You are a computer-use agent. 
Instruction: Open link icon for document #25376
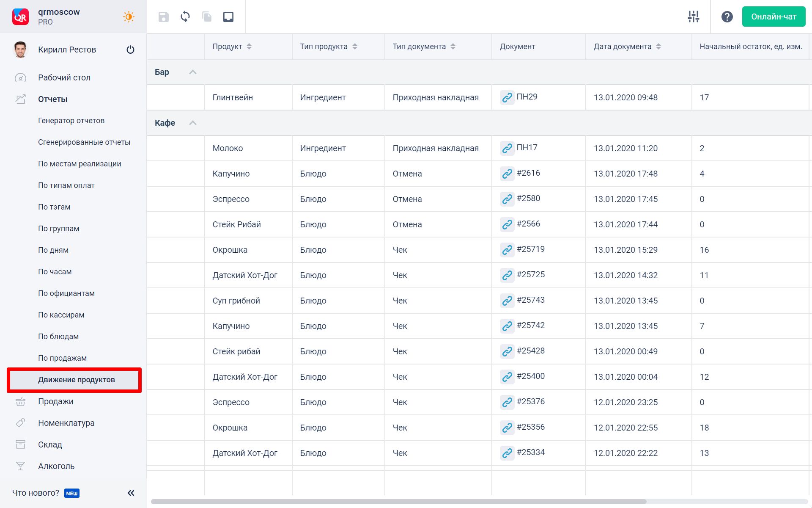click(x=507, y=402)
